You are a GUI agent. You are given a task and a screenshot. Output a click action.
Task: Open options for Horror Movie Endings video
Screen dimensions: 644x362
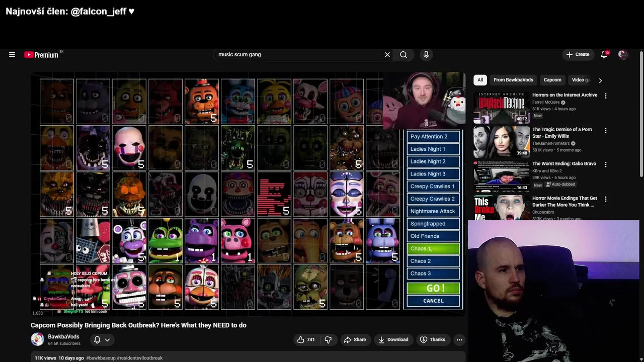606,199
